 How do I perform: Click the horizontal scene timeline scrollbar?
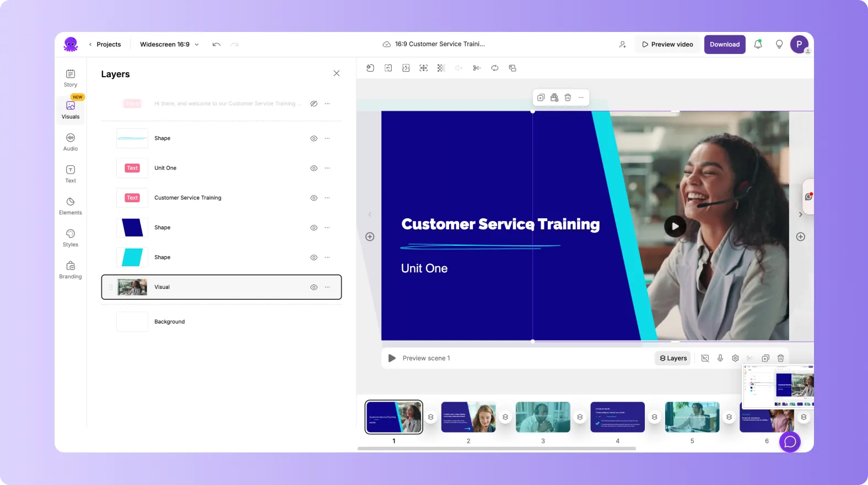(x=496, y=449)
